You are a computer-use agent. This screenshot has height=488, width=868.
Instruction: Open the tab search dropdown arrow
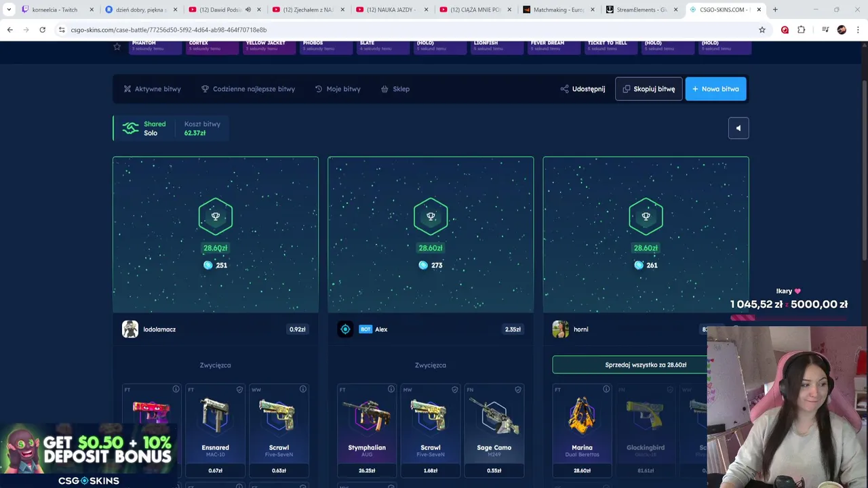[x=9, y=9]
